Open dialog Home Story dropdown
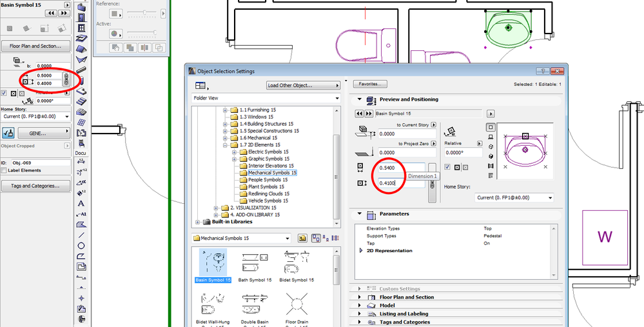 point(514,197)
